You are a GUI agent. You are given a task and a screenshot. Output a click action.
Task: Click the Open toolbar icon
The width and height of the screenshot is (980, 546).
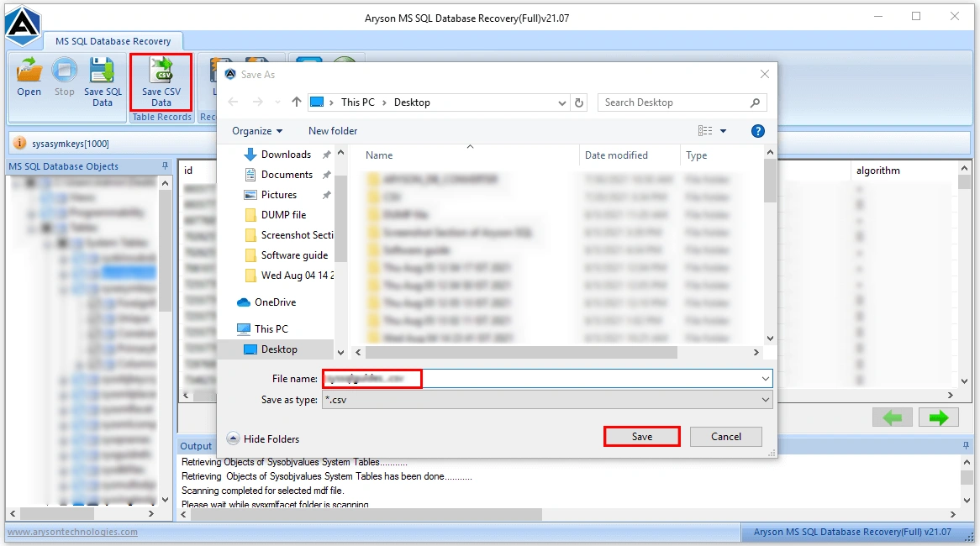click(29, 77)
